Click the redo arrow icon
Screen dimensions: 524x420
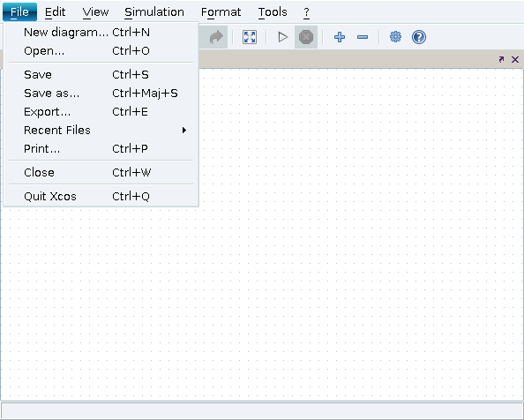[216, 37]
